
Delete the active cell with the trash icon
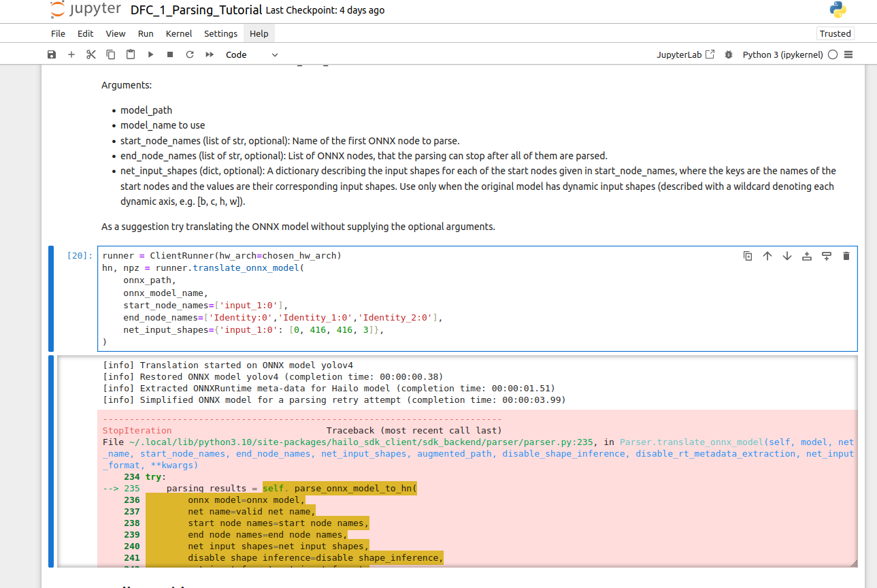click(x=846, y=256)
